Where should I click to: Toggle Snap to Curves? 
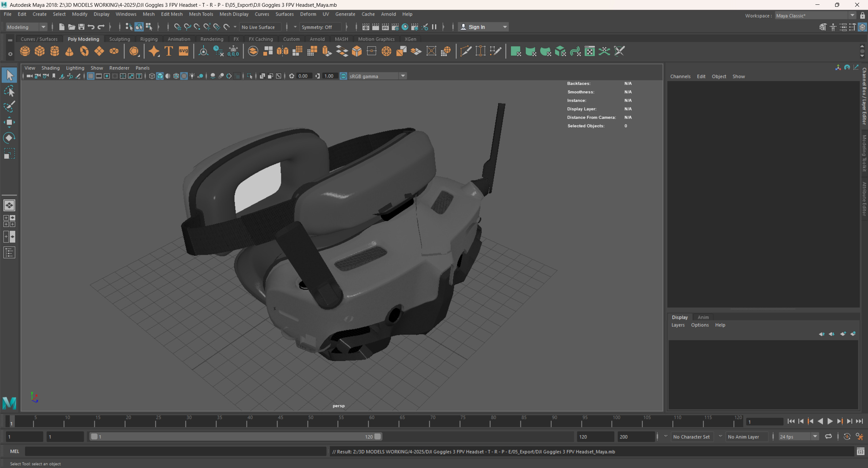click(187, 27)
